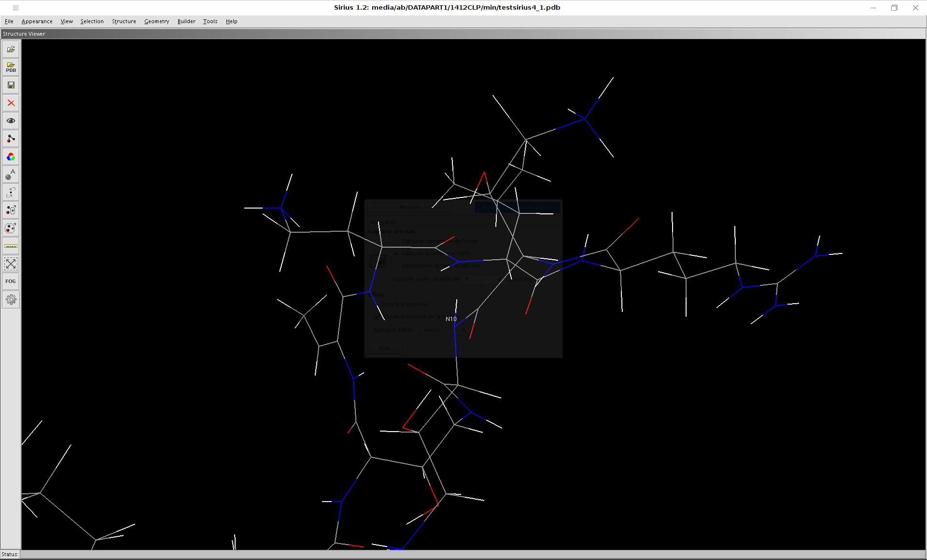This screenshot has height=560, width=927.
Task: Open the Appearance menu
Action: (x=37, y=21)
